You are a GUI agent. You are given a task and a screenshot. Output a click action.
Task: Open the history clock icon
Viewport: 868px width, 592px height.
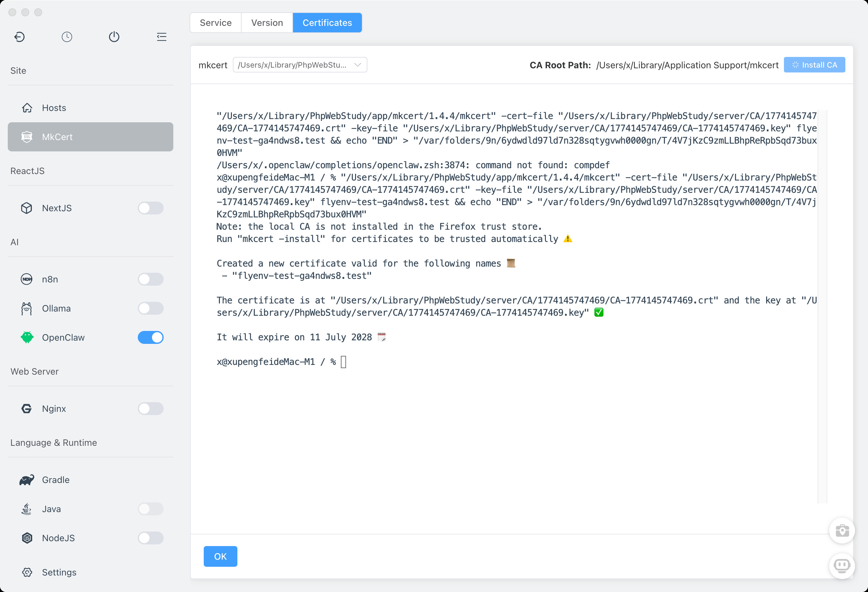coord(67,37)
